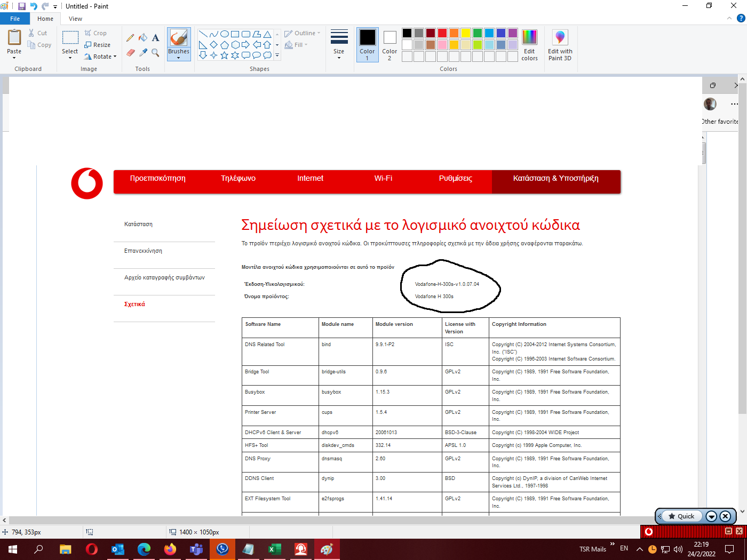
Task: Save the image with the Quick Access Save icon
Action: 22,6
